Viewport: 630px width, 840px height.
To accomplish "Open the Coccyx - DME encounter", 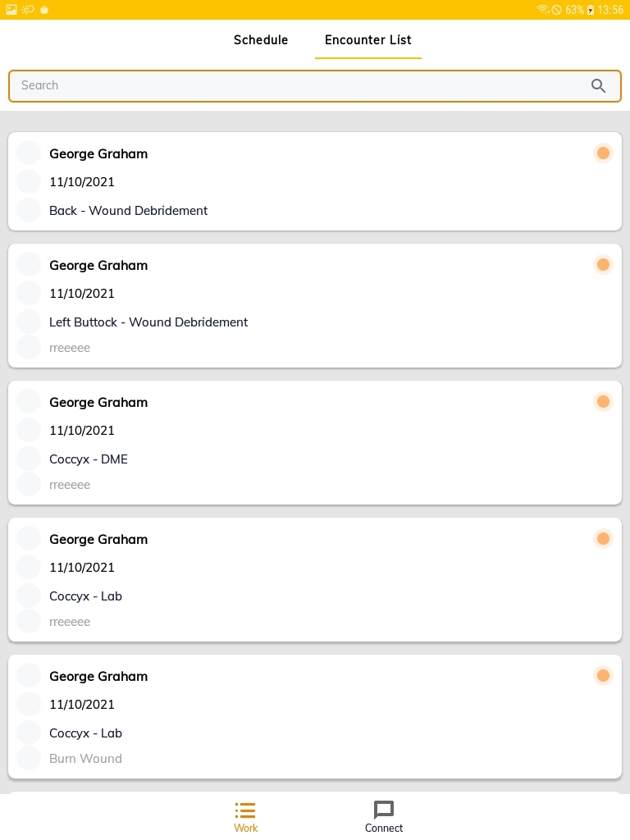I will coord(315,443).
